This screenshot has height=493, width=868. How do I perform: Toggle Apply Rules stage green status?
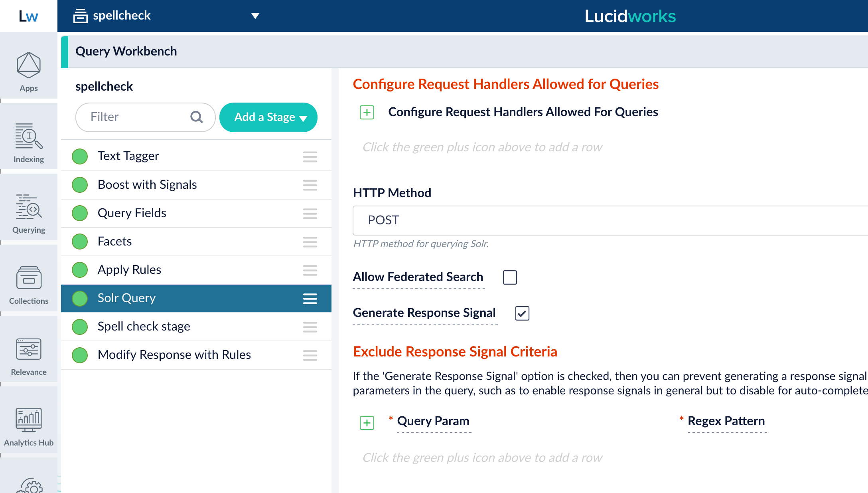[80, 269]
